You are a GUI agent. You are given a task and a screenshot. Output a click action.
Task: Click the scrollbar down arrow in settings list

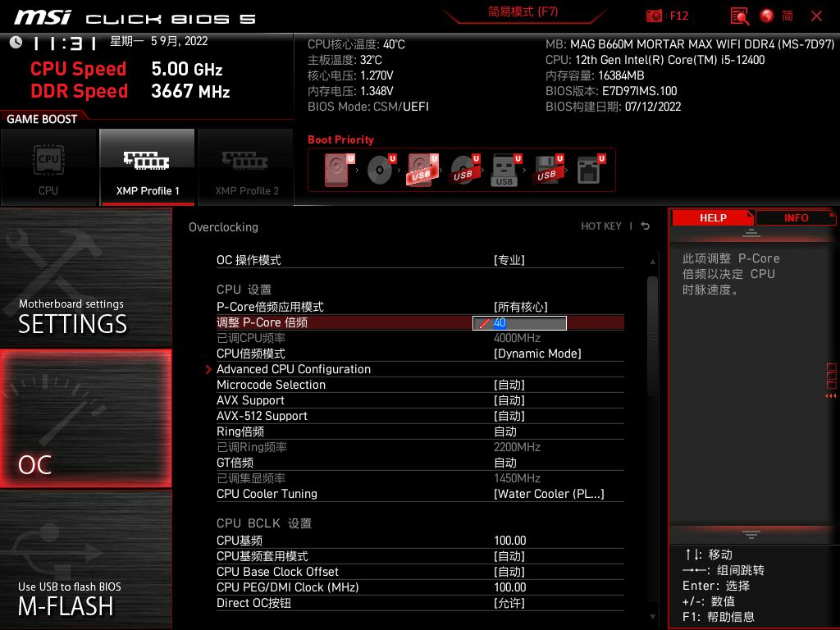pos(652,617)
